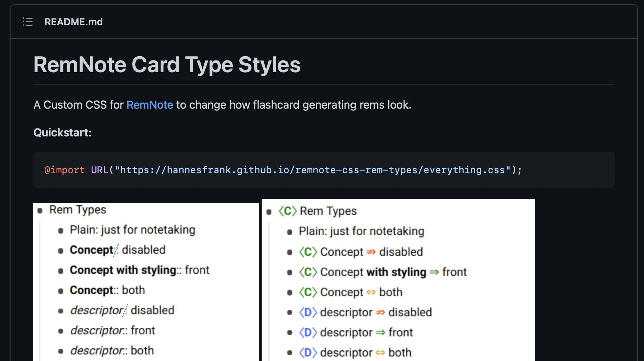Click 'descriptor:: both' text in left image
This screenshot has width=644, height=361.
pyautogui.click(x=112, y=351)
